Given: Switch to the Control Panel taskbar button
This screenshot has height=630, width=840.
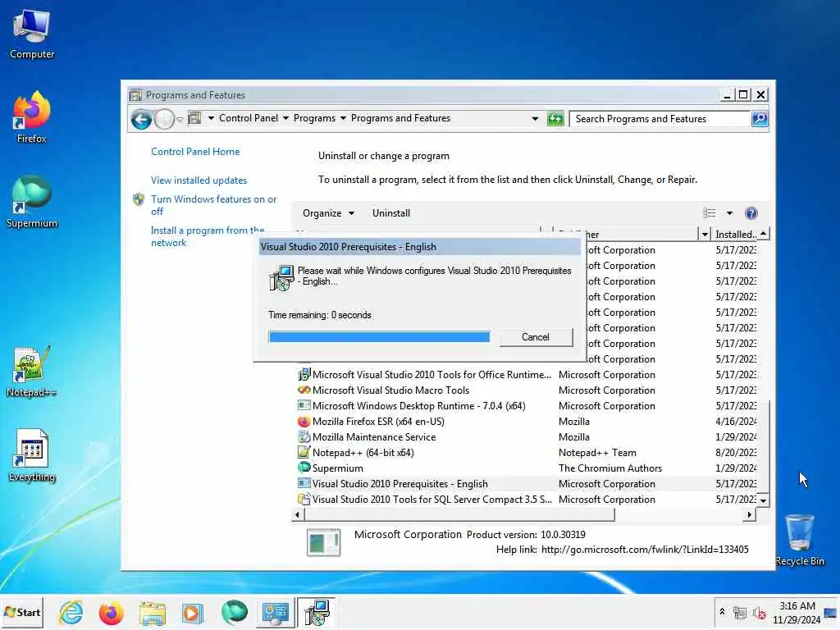Looking at the screenshot, I should [276, 612].
